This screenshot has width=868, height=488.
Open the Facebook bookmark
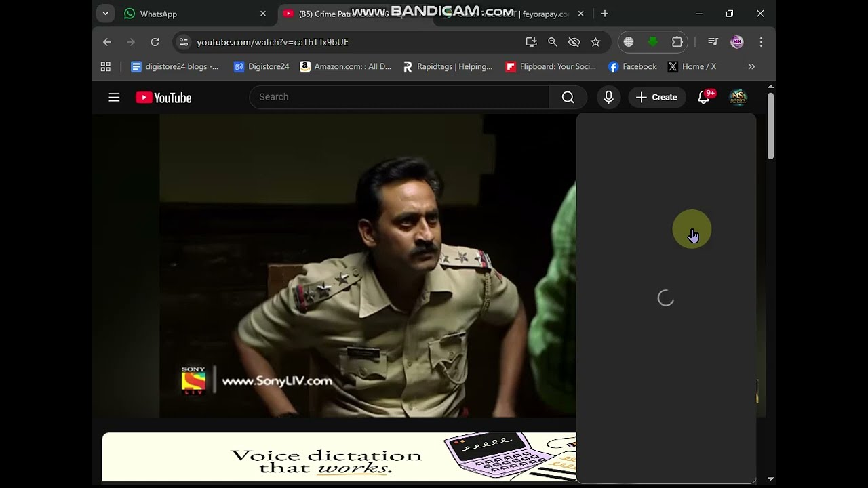coord(633,66)
